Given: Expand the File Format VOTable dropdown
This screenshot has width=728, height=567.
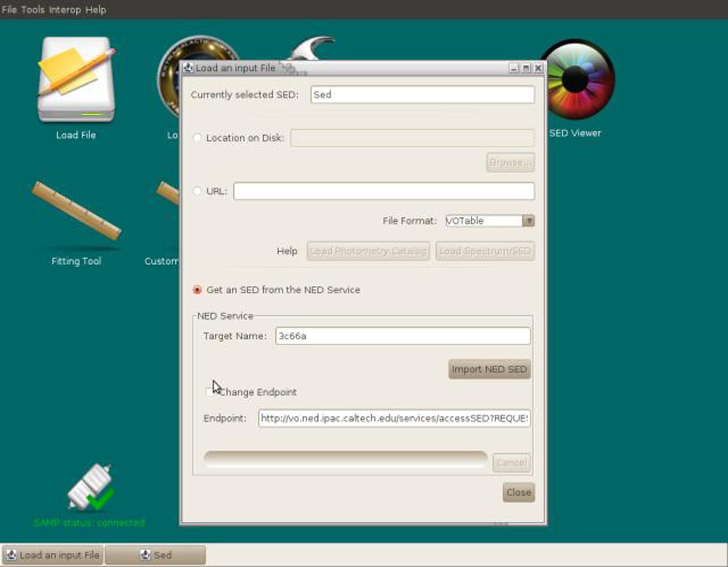Looking at the screenshot, I should [528, 221].
